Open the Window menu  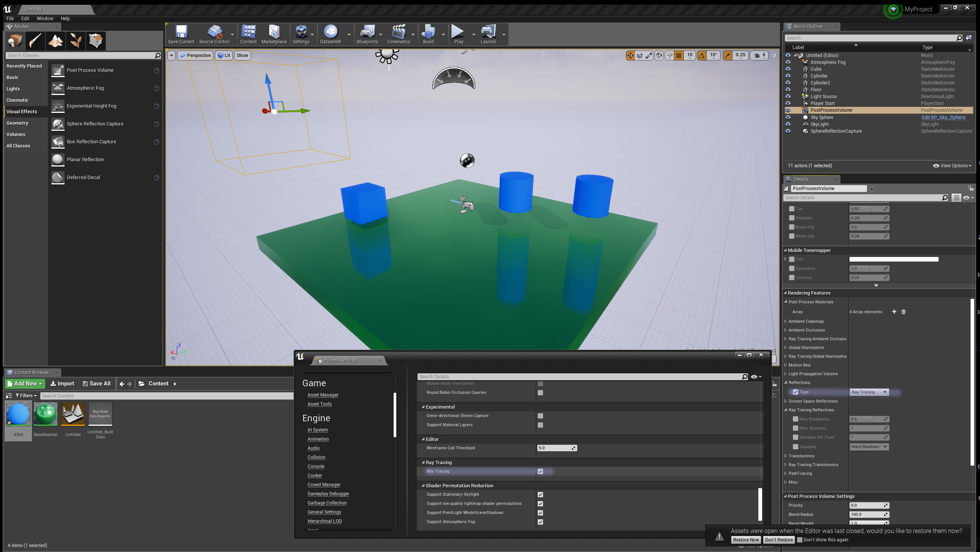tap(44, 18)
